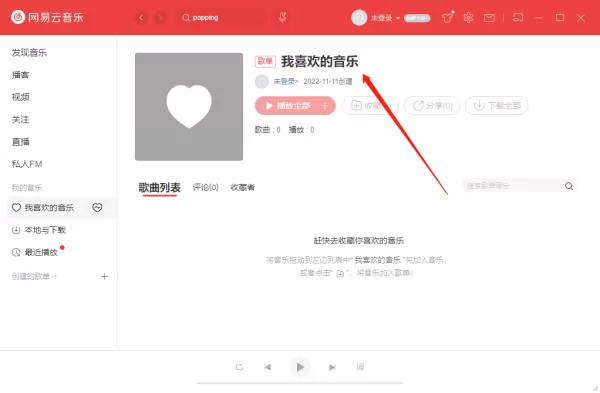The height and width of the screenshot is (393, 600).
Task: Click the 未登录 creator link
Action: point(285,82)
